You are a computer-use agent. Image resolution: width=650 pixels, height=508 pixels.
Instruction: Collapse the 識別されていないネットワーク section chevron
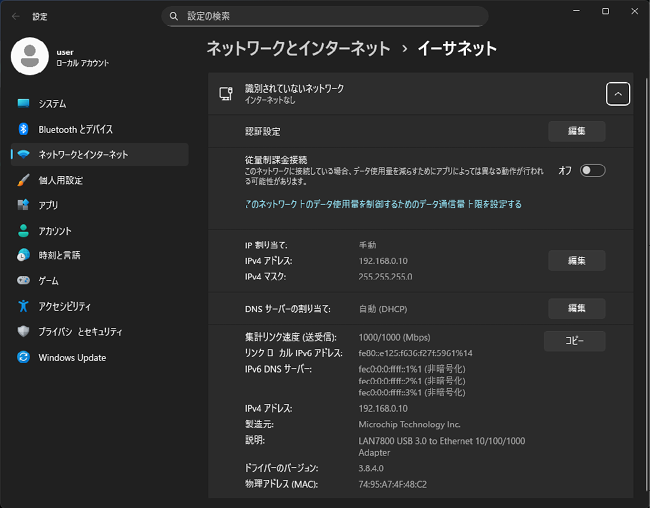click(x=618, y=94)
